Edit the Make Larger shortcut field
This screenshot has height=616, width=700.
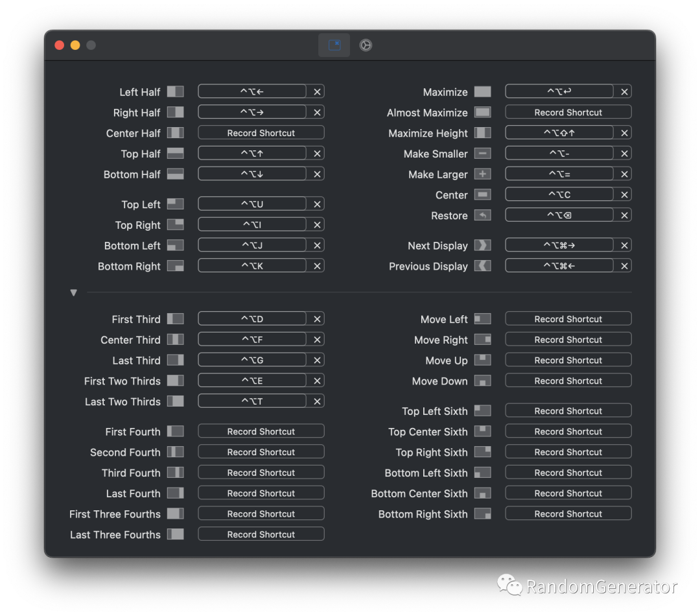[559, 174]
